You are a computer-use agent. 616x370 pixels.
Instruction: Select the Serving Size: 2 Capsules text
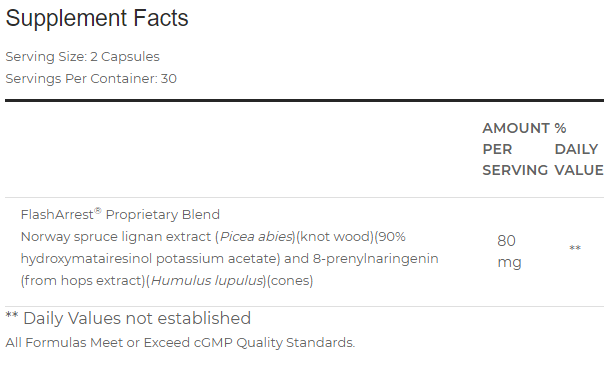(x=82, y=57)
